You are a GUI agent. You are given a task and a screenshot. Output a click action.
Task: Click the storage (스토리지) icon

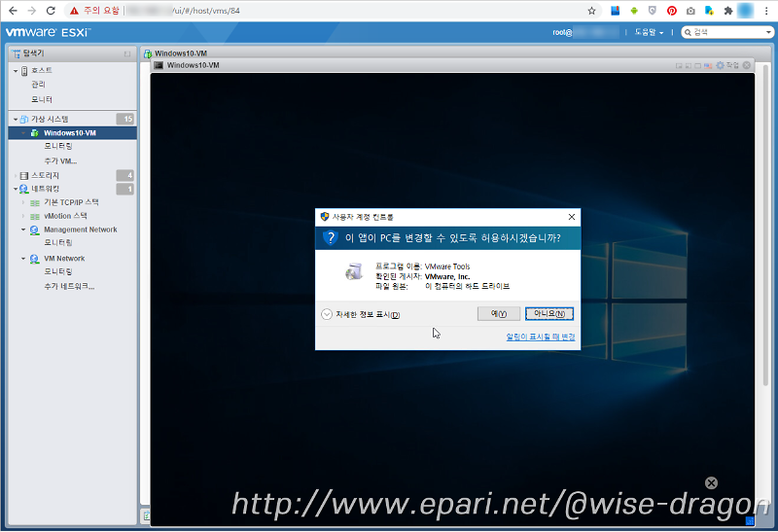23,176
